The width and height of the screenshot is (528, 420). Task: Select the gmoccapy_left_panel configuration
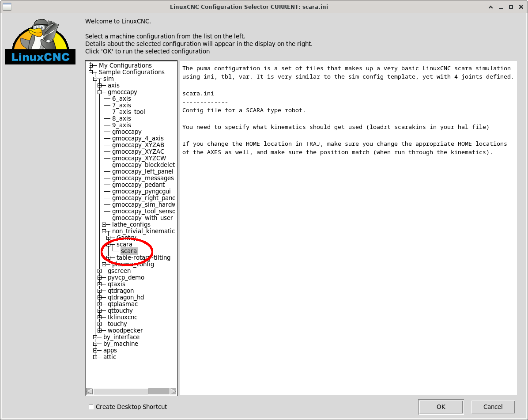(x=143, y=171)
